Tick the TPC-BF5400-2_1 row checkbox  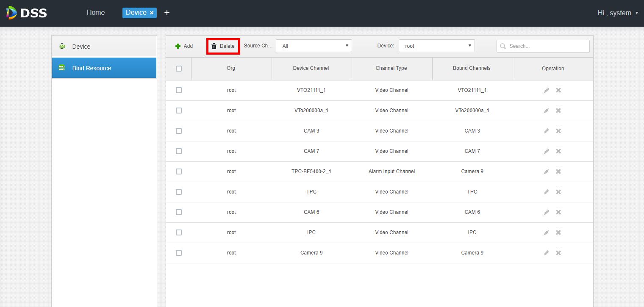point(179,171)
